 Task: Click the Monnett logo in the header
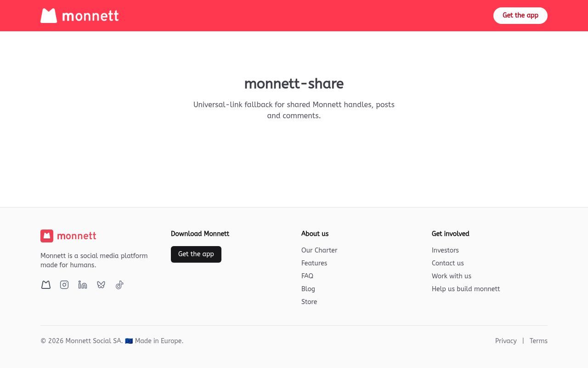click(x=79, y=16)
